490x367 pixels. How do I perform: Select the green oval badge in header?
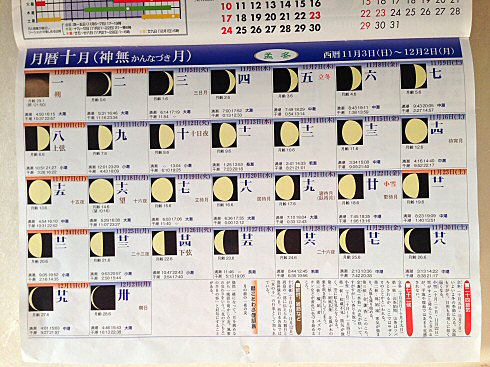pyautogui.click(x=276, y=56)
